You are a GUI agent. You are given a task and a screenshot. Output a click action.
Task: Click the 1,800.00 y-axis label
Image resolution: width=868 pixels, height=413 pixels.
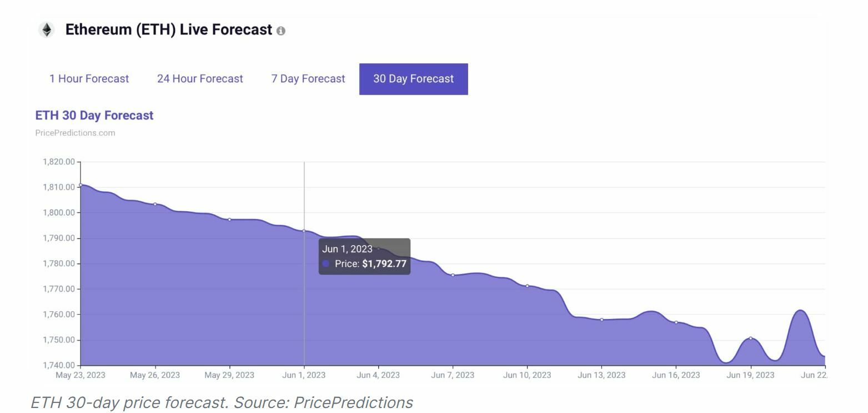[58, 213]
